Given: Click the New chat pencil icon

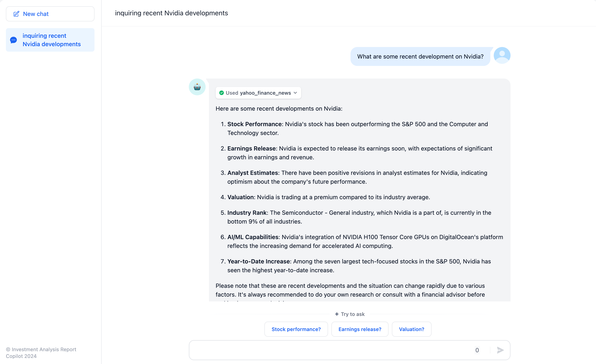Looking at the screenshot, I should coord(16,14).
